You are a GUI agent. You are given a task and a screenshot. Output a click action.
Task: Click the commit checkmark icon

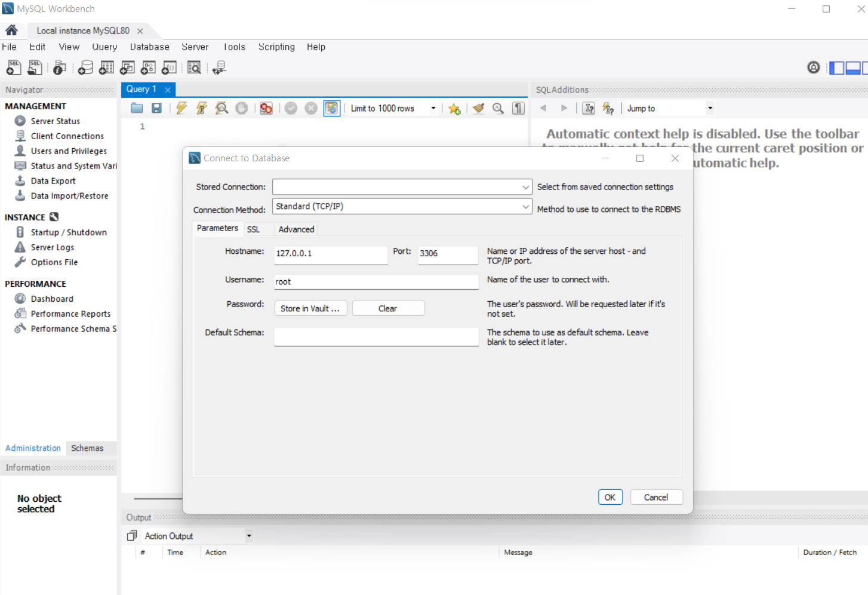point(291,108)
